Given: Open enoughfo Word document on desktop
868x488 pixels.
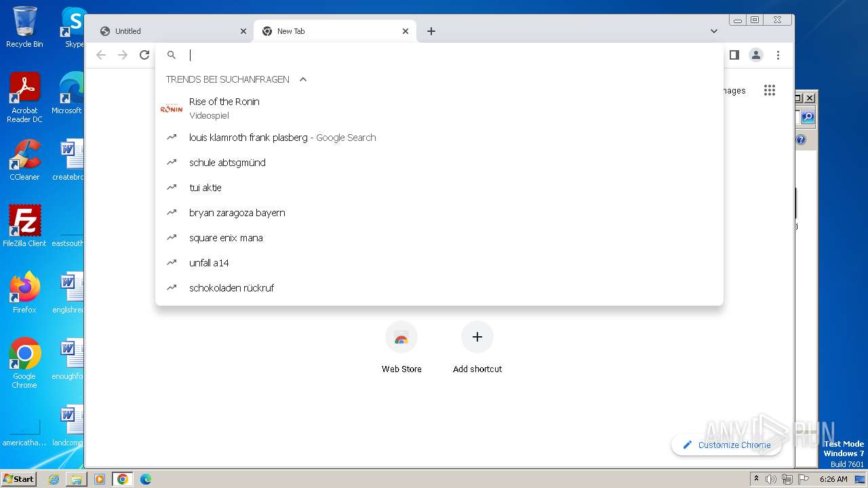Looking at the screenshot, I should [x=68, y=359].
